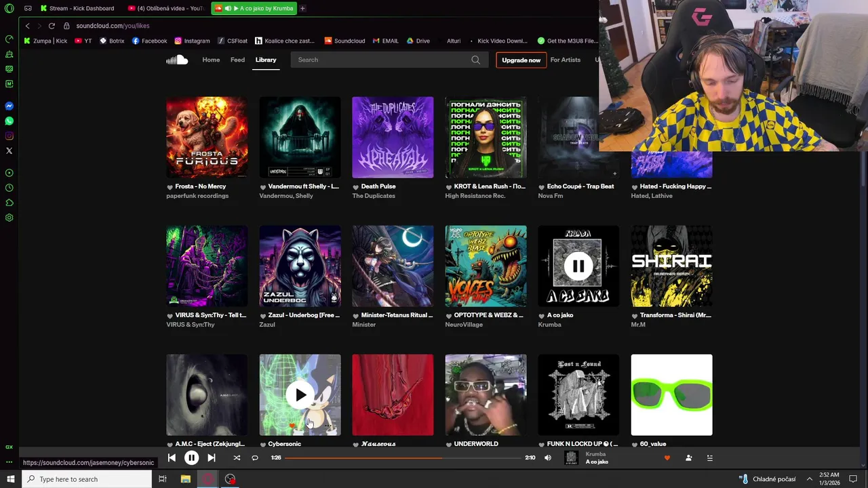Open the Zumpa | Kick bookmark
The width and height of the screenshot is (868, 488).
(45, 41)
